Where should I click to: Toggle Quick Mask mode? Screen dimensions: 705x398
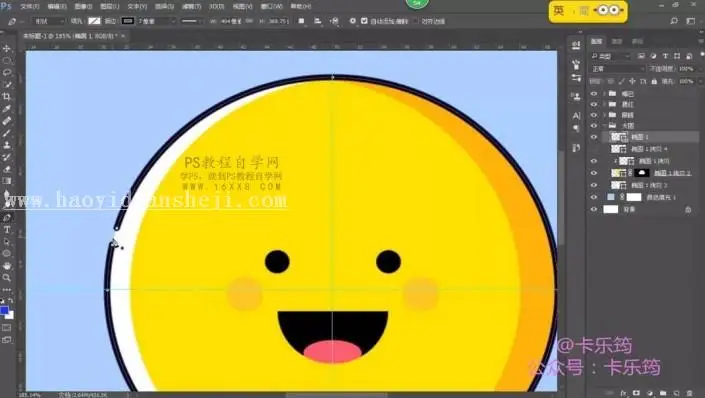click(6, 328)
